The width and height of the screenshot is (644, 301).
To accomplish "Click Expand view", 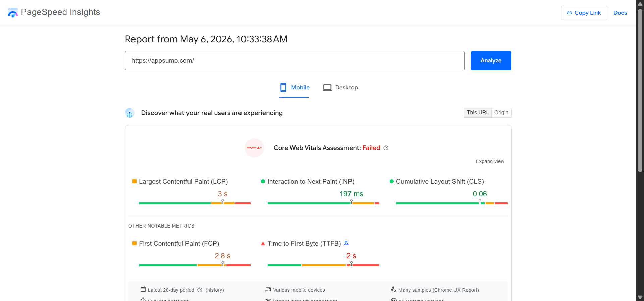I will (490, 161).
